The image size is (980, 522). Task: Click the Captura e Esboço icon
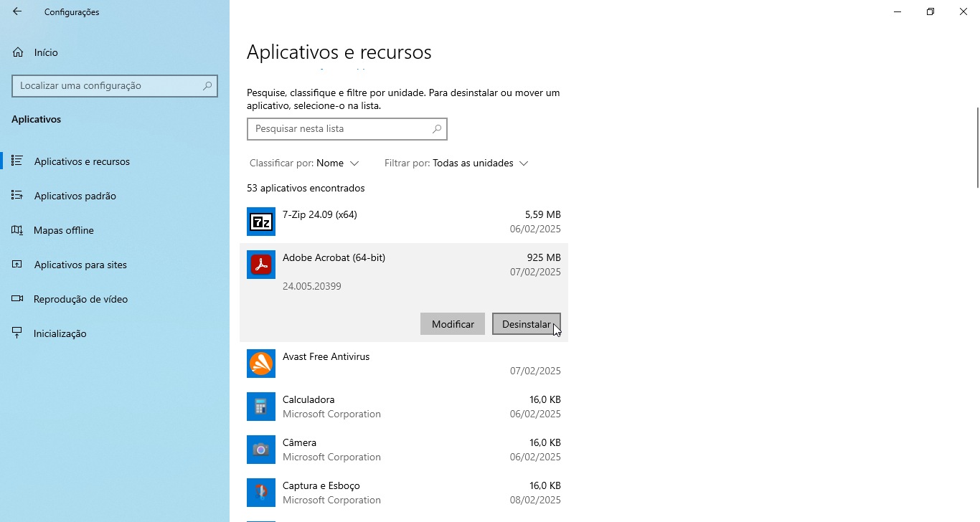coord(261,493)
